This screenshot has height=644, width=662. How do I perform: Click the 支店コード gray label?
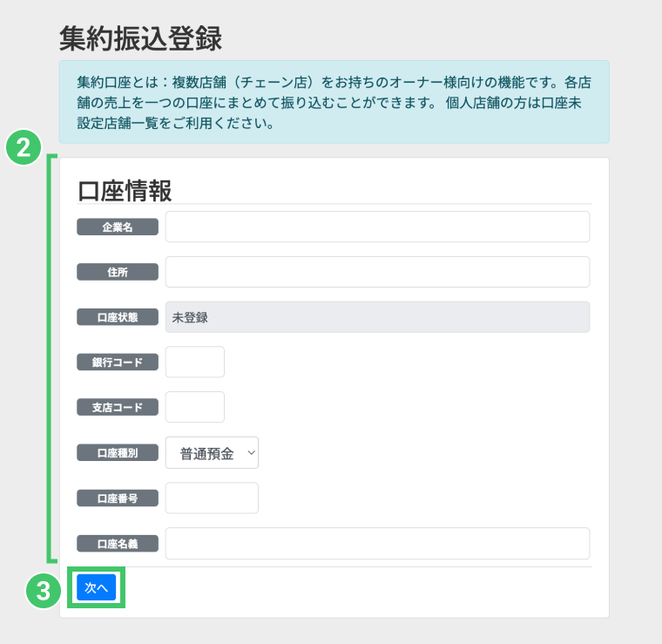pos(118,407)
